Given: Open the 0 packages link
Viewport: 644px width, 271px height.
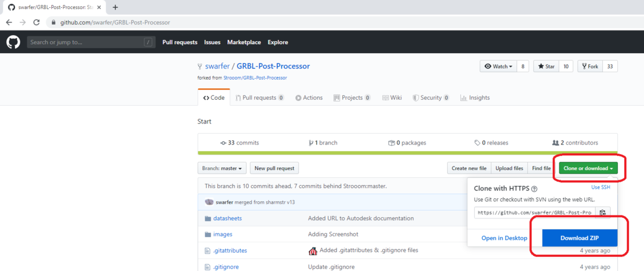Looking at the screenshot, I should point(407,143).
